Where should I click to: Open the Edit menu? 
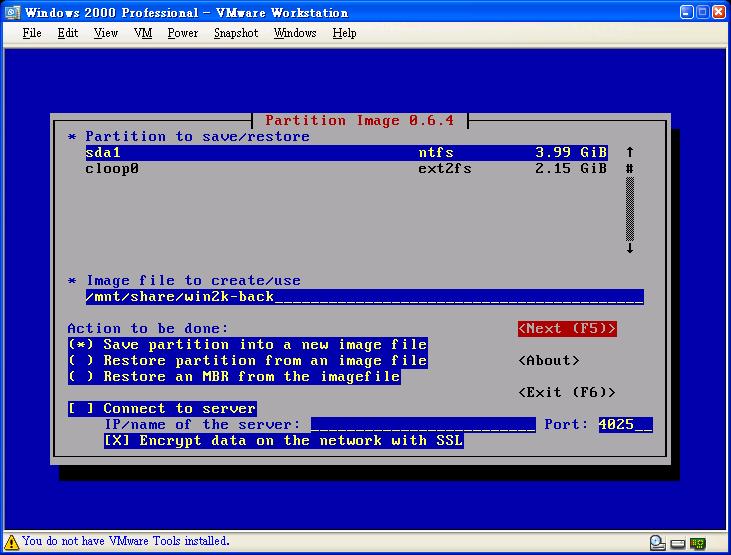[68, 33]
